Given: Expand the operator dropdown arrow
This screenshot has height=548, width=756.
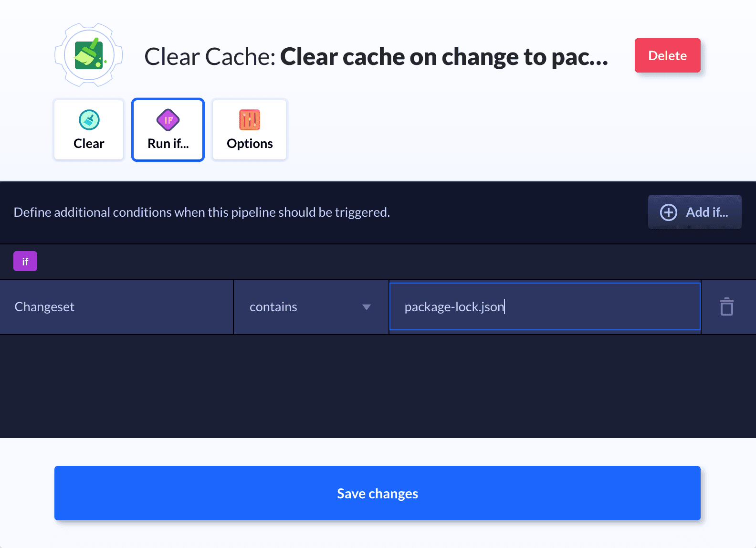Looking at the screenshot, I should (x=367, y=307).
